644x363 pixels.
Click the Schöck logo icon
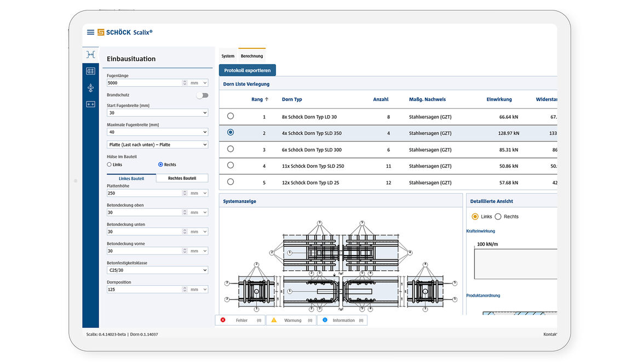[101, 32]
